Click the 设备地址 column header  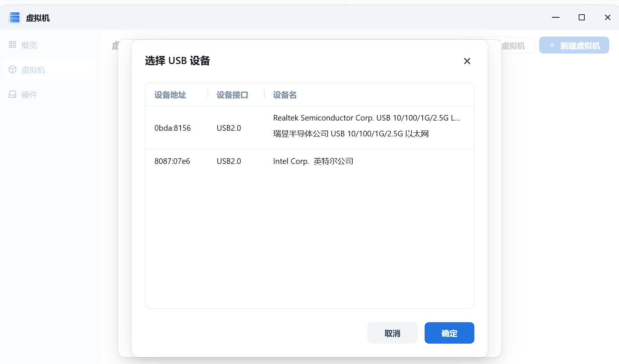[x=170, y=95]
